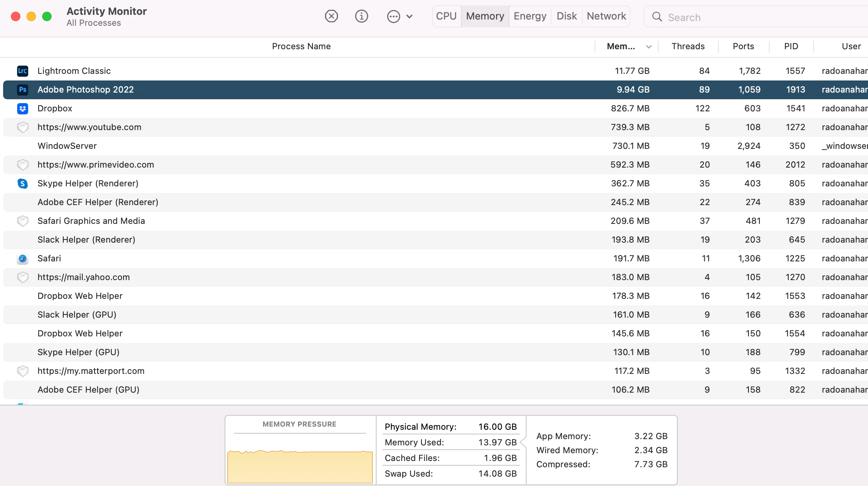Sort by Process Name column header
The width and height of the screenshot is (868, 486).
[x=301, y=46]
